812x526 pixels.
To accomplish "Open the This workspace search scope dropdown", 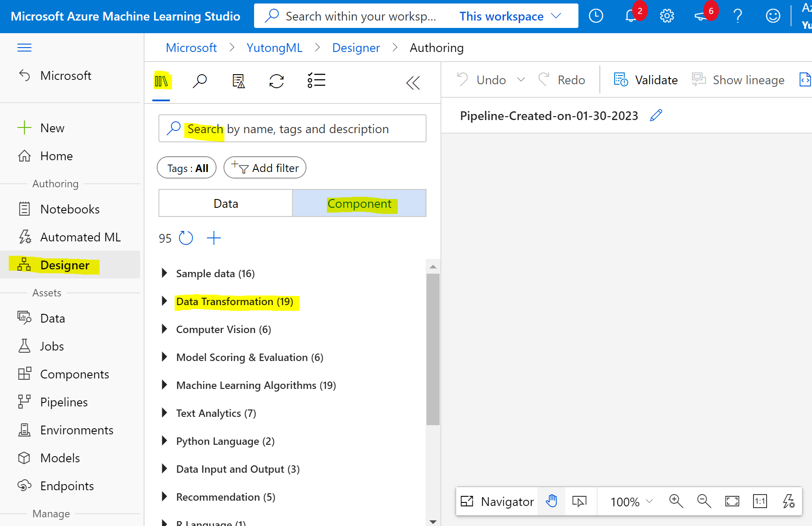I will pos(510,16).
